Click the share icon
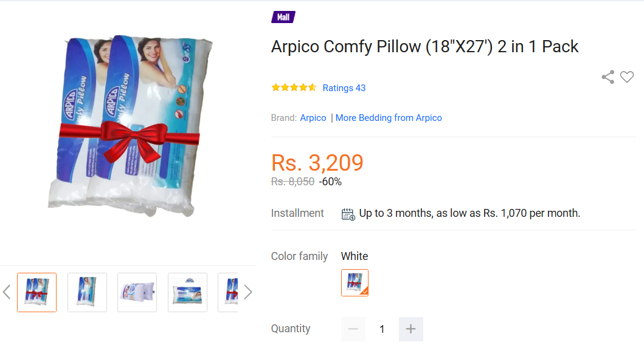The width and height of the screenshot is (644, 345). pyautogui.click(x=608, y=77)
